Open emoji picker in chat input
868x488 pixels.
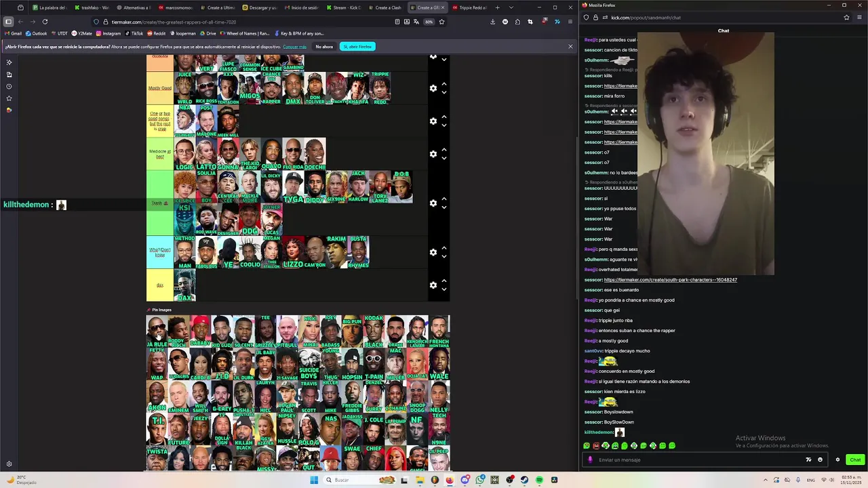pos(820,460)
